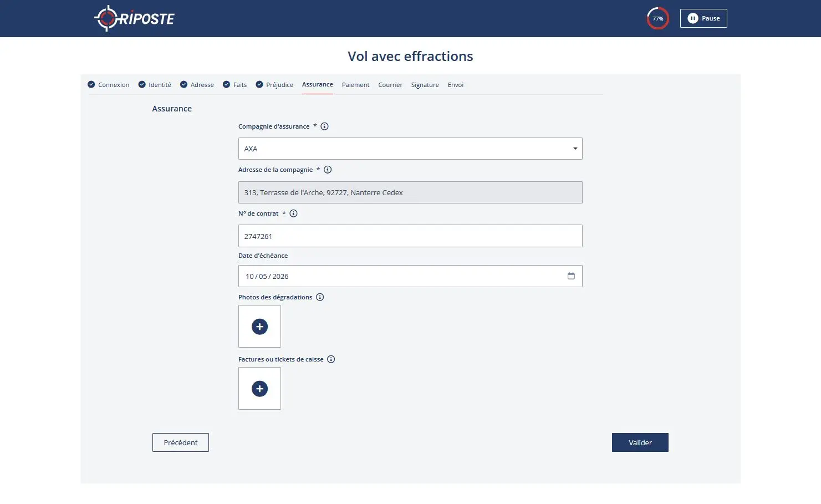Viewport: 821px width, 504px height.
Task: Add a photo of the damages
Action: pos(259,327)
